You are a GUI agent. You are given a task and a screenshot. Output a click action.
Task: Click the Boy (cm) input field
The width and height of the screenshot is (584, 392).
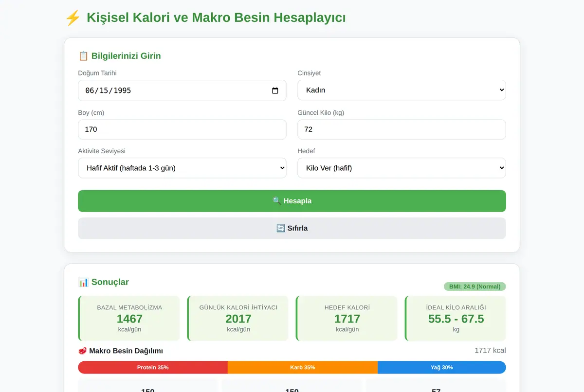[182, 129]
